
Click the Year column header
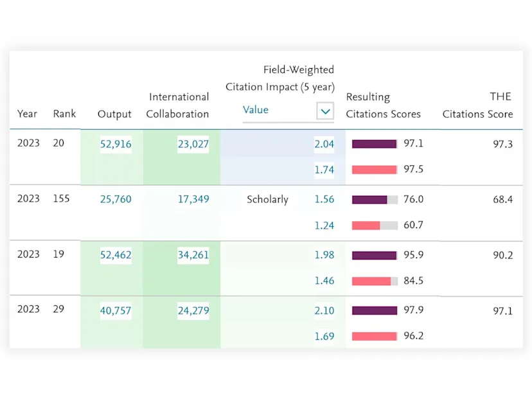coord(27,114)
